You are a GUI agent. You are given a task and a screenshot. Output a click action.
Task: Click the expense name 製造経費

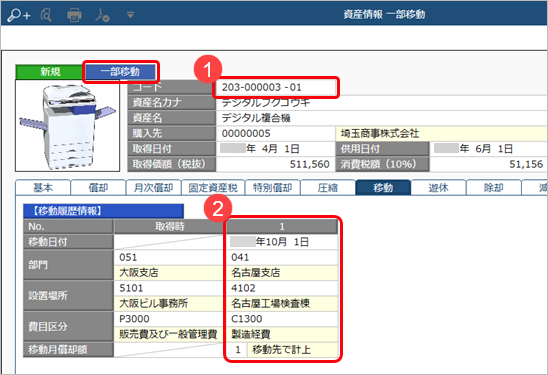[x=282, y=334]
